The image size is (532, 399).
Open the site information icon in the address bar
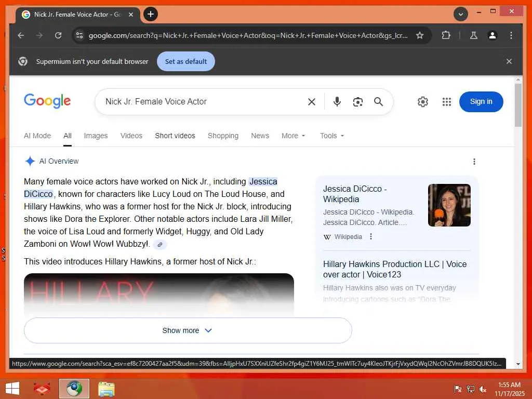(79, 35)
